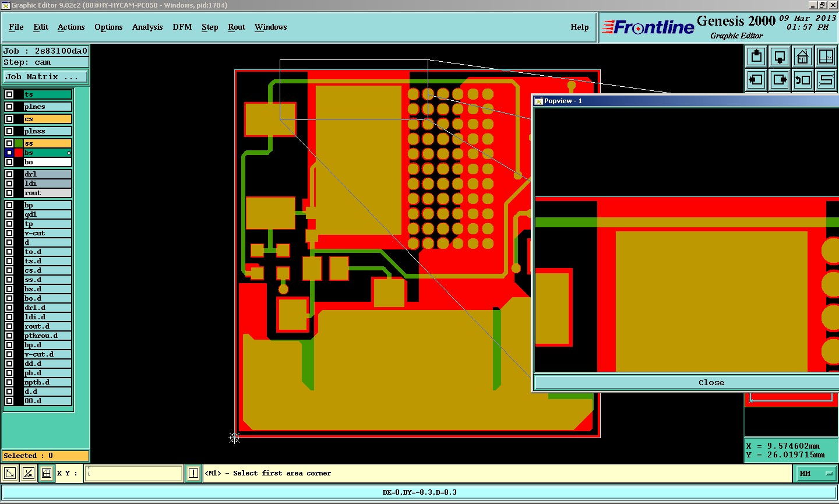Screen dimensions: 839x504
Task: Open the Analysis menu
Action: click(147, 27)
